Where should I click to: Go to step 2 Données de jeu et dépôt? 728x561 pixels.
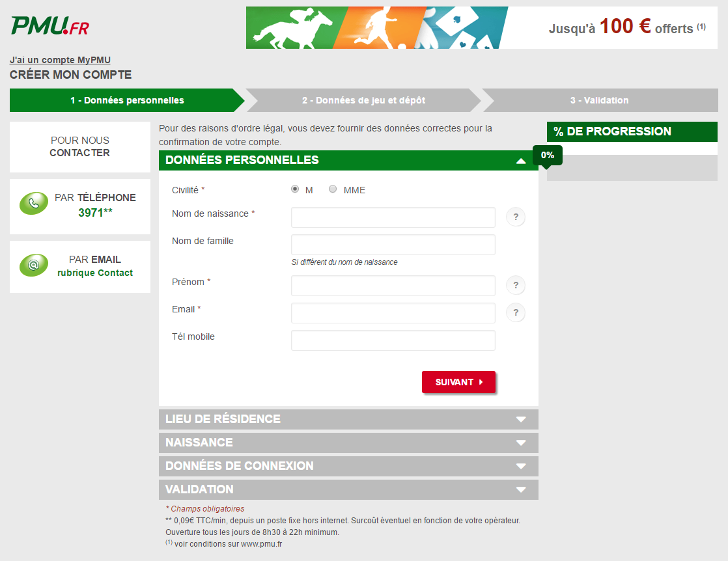[x=363, y=100]
